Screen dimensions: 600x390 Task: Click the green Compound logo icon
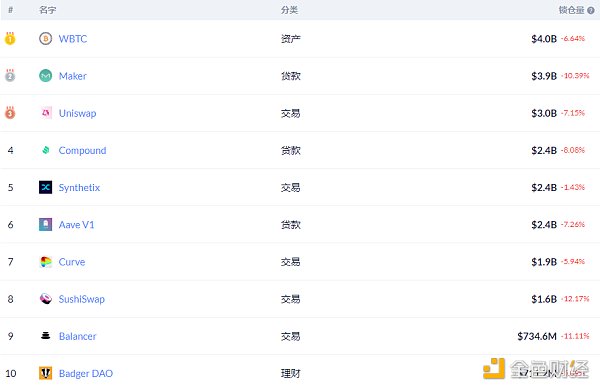[46, 150]
